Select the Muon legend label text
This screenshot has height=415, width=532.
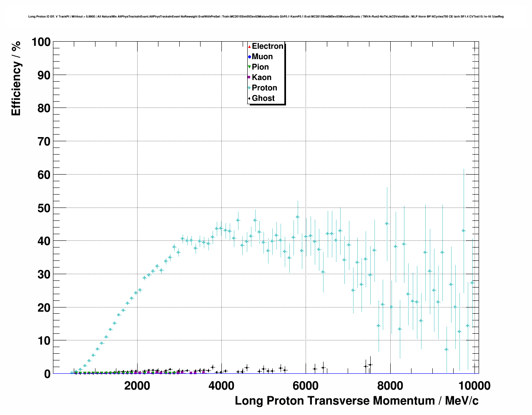(262, 57)
